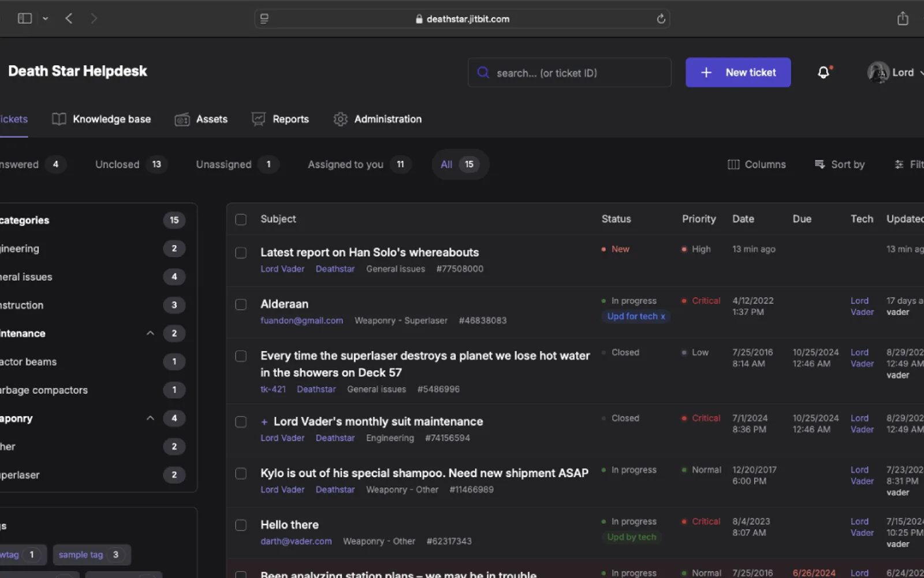Collapse the Weaponry category chevron
924x578 pixels.
[150, 418]
